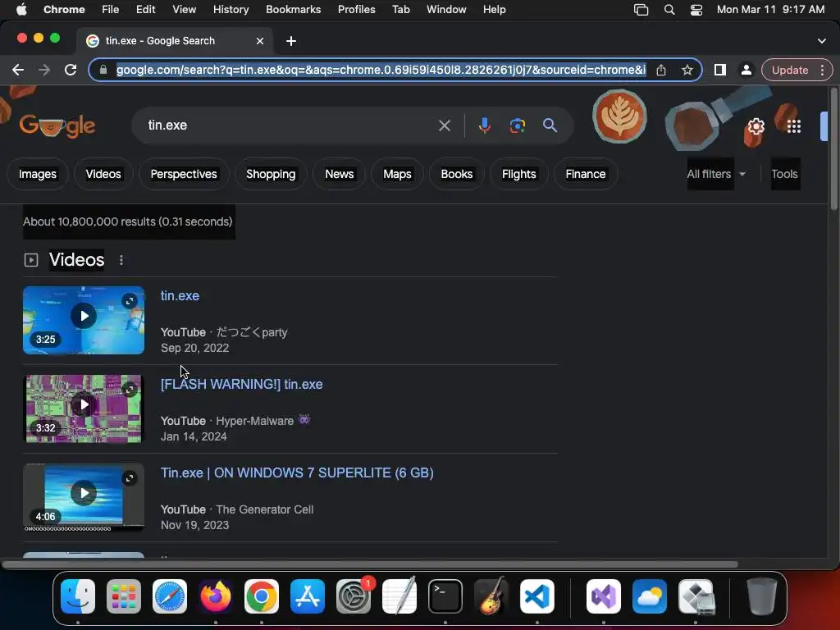Viewport: 840px width, 630px height.
Task: Open GarageBand from the Dock
Action: point(491,596)
